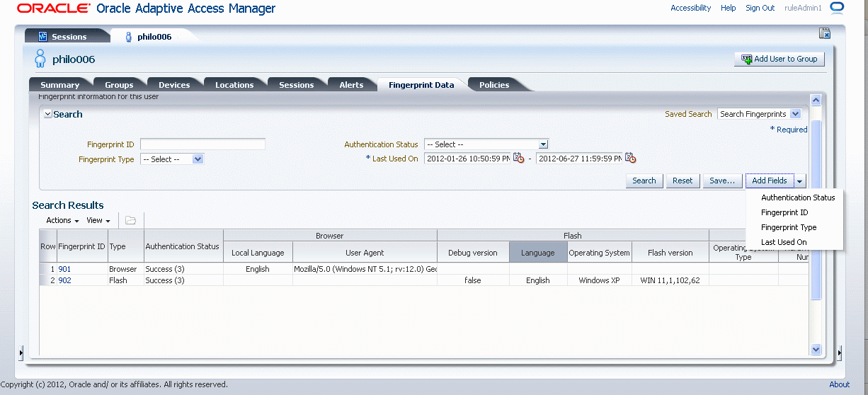Screen dimensions: 868x395
Task: Click the Help link
Action: [729, 8]
